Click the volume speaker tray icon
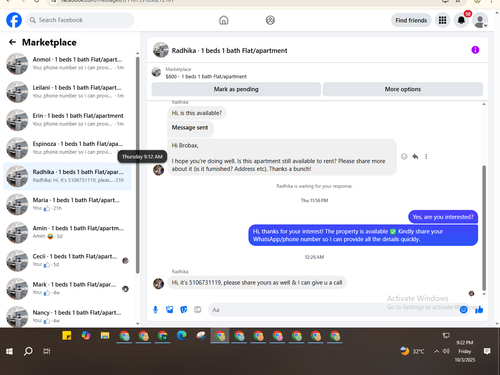The height and width of the screenshot is (375, 500). (446, 351)
